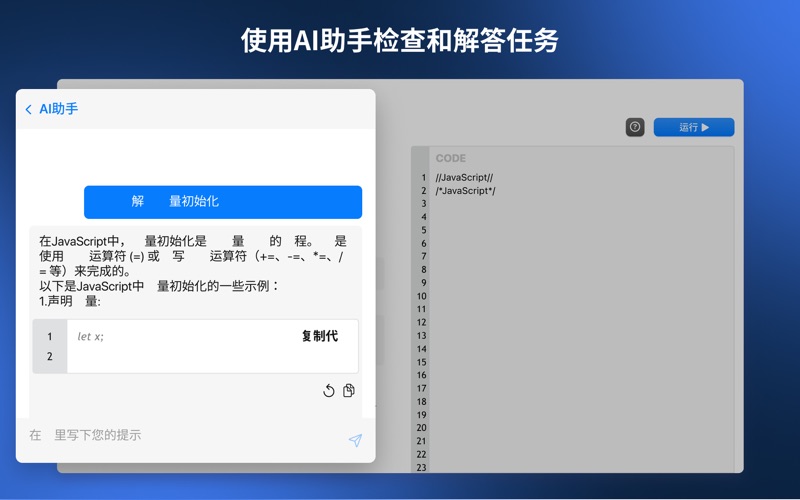
Task: Click line number 23 in the code editor
Action: point(421,467)
